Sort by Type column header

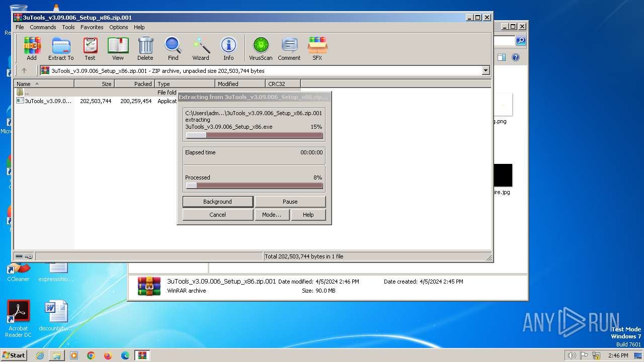[x=185, y=84]
